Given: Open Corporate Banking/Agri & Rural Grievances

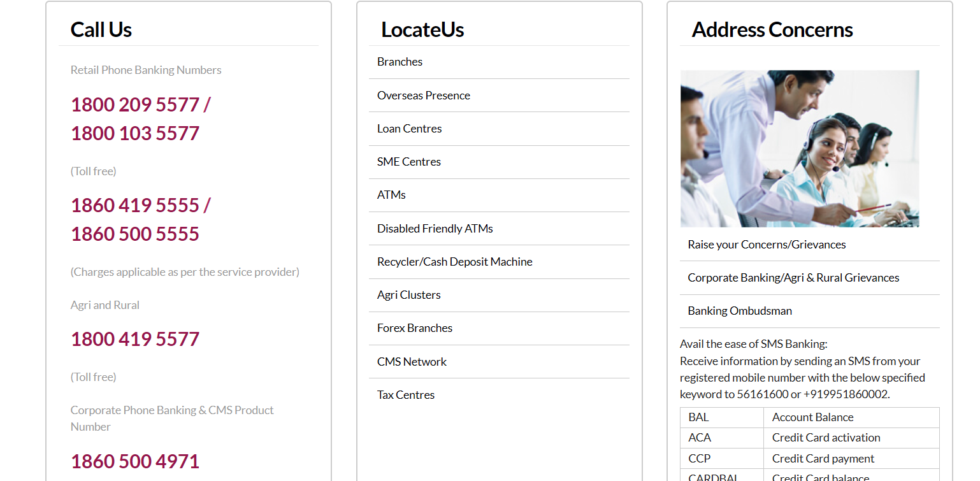Looking at the screenshot, I should point(793,278).
